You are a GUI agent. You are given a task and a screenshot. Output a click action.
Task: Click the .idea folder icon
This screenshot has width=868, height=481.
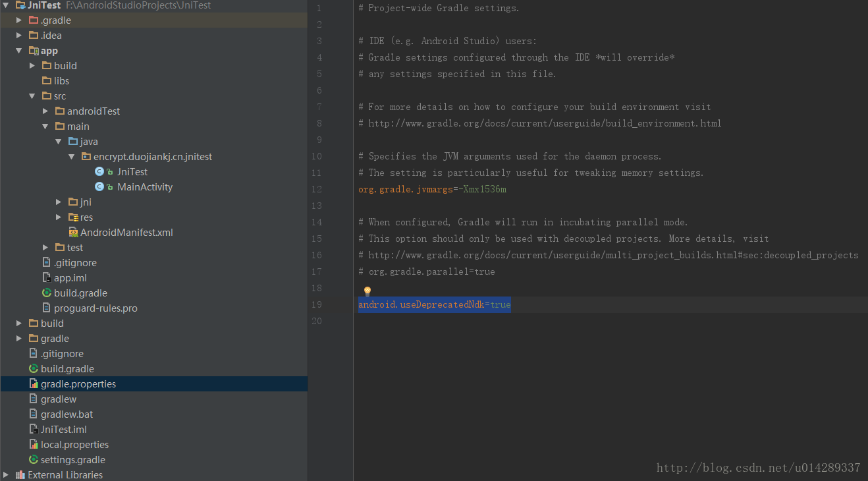click(34, 36)
